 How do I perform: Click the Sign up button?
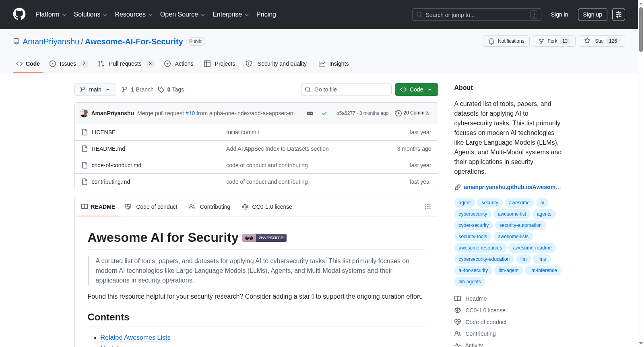(x=592, y=15)
